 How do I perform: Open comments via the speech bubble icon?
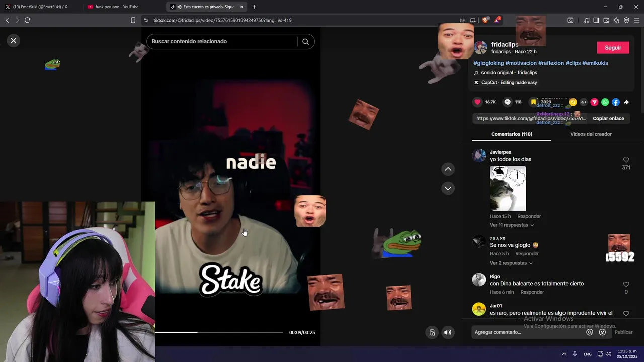point(507,102)
